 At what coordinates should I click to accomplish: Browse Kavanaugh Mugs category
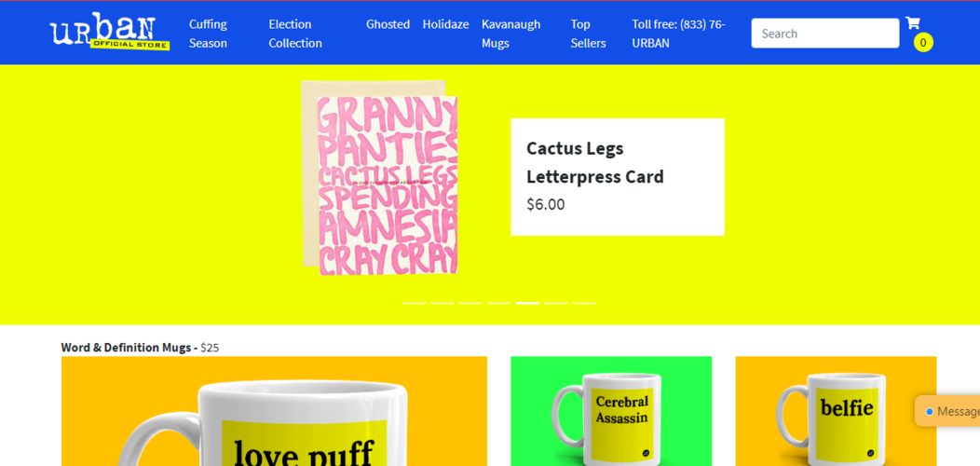[510, 34]
